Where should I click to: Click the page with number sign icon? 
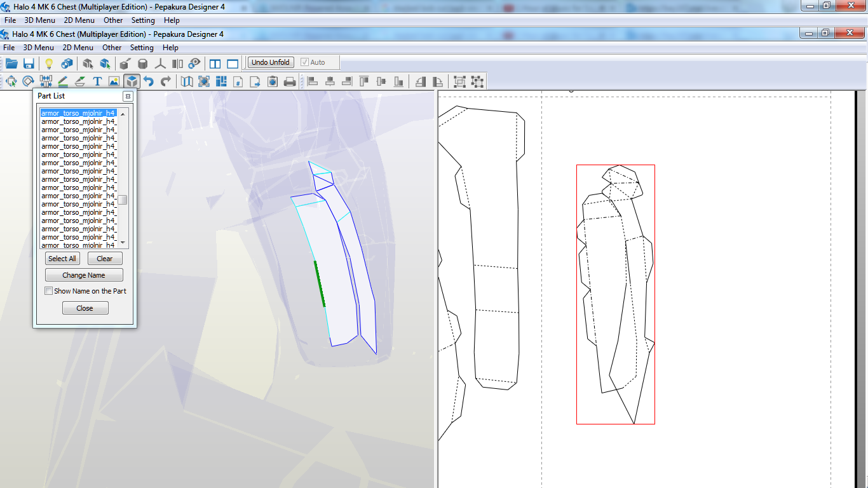click(238, 81)
